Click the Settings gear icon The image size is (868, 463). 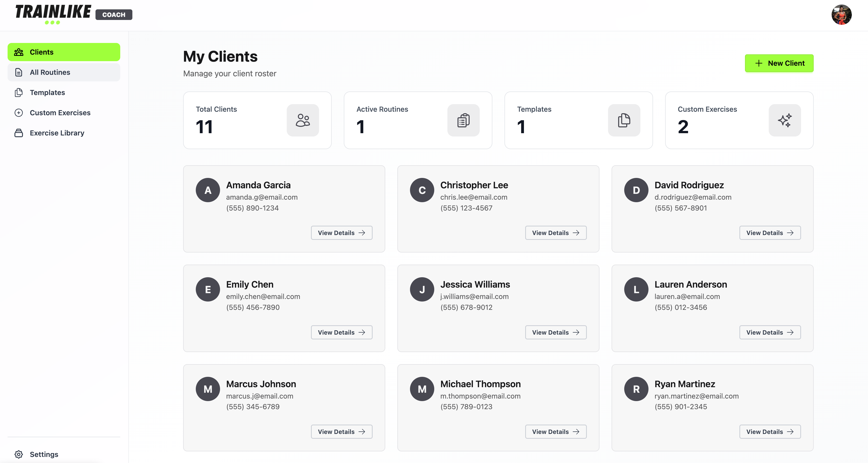18,454
